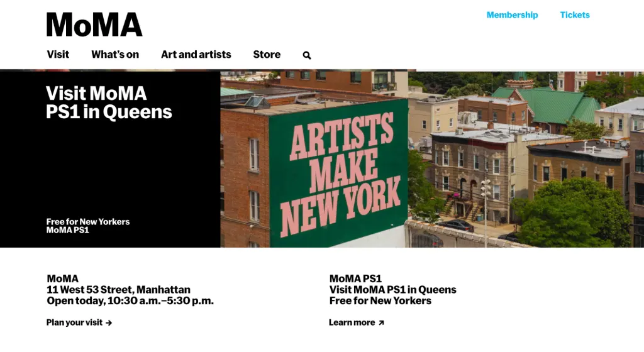Click the Visit MoMA PS1 in Queens text below the banner
Image resolution: width=644 pixels, height=352 pixels.
coord(392,290)
